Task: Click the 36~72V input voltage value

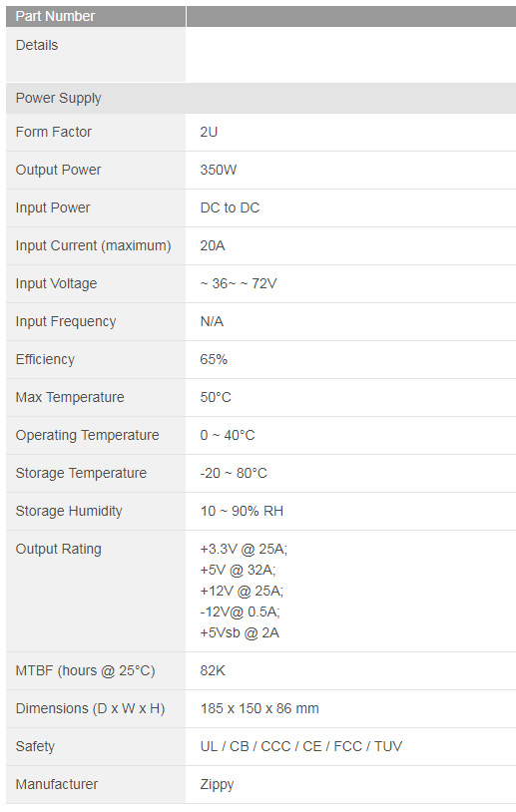Action: 239,283
